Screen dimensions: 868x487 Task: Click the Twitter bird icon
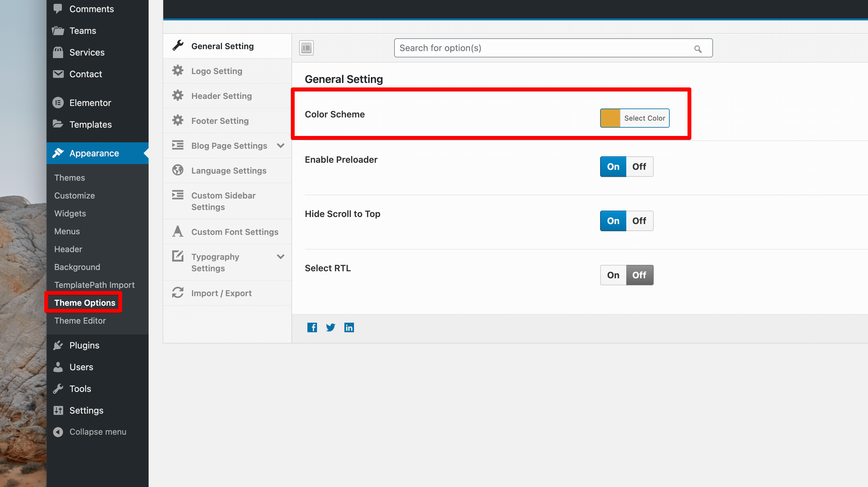point(330,327)
